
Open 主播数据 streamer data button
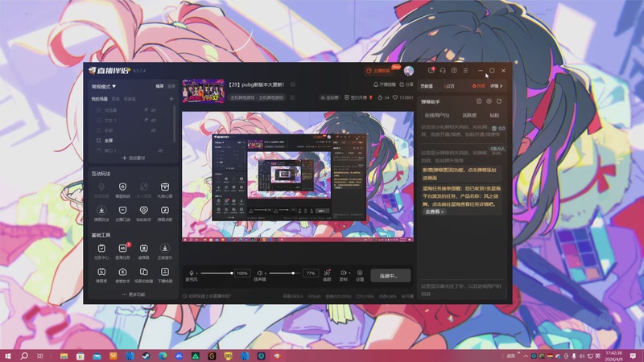coord(378,71)
